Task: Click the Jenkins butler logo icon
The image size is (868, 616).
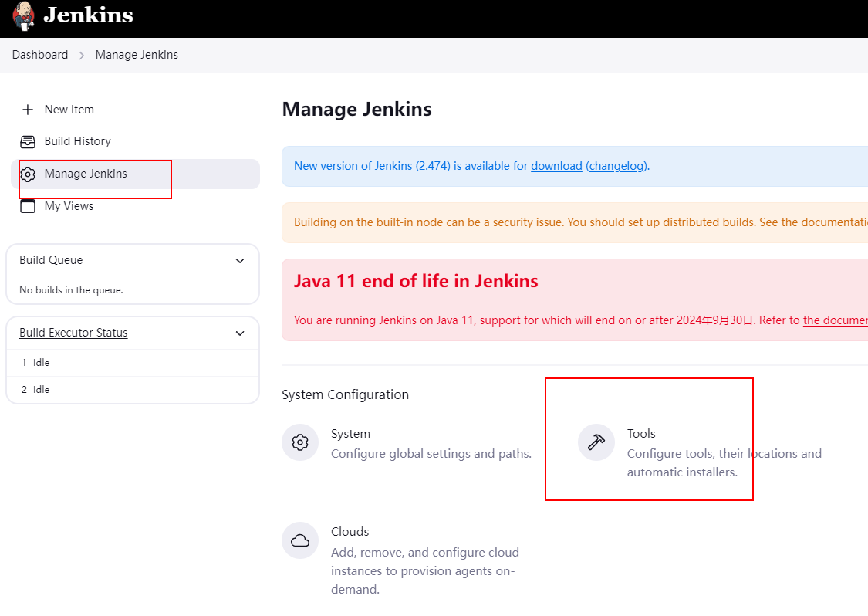Action: (24, 16)
